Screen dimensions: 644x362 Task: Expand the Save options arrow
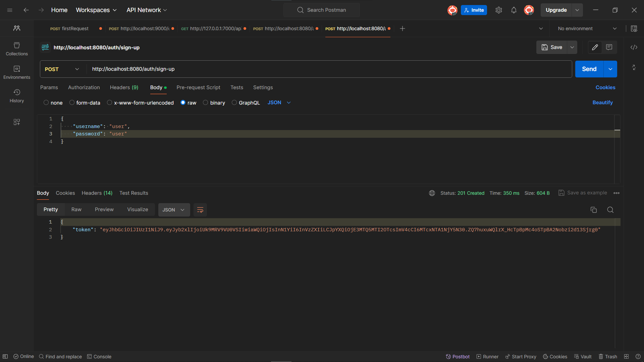click(x=572, y=47)
